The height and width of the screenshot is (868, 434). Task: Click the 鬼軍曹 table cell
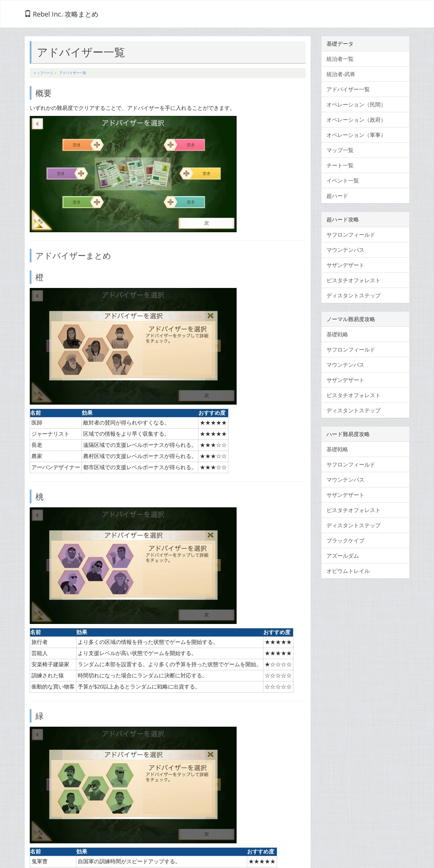click(x=53, y=862)
